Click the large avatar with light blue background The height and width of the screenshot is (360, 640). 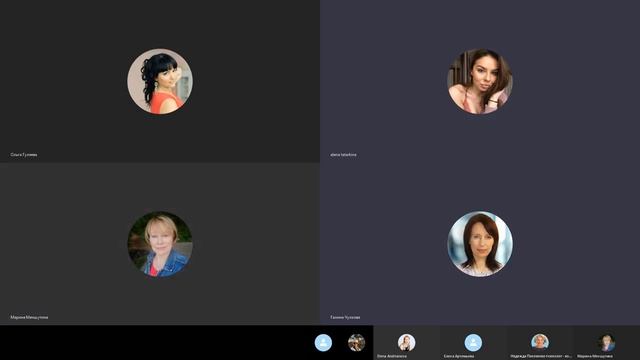click(x=480, y=244)
